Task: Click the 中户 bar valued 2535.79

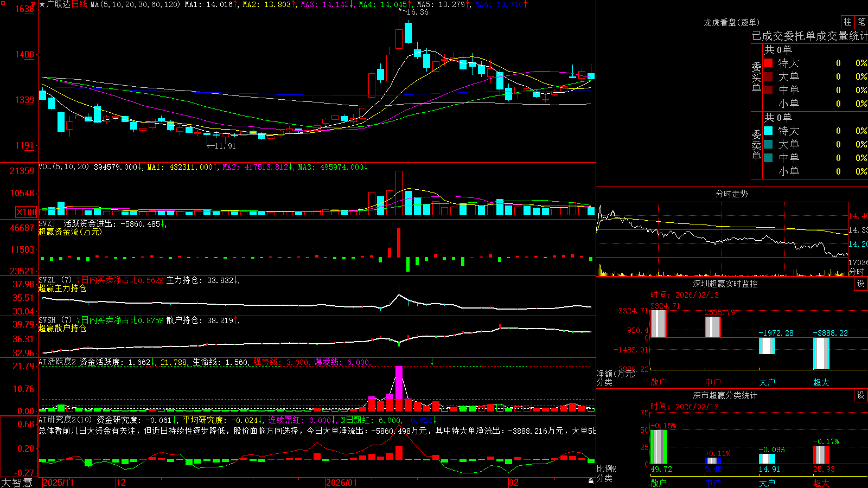Action: (x=713, y=327)
